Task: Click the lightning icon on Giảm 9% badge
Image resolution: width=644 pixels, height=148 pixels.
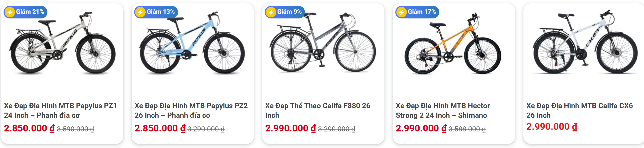Action: (x=271, y=12)
